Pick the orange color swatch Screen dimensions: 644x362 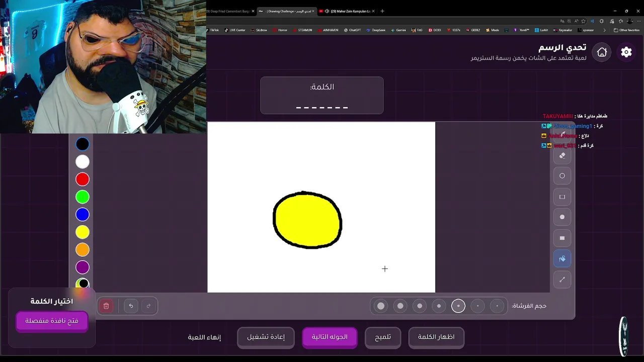click(x=83, y=250)
